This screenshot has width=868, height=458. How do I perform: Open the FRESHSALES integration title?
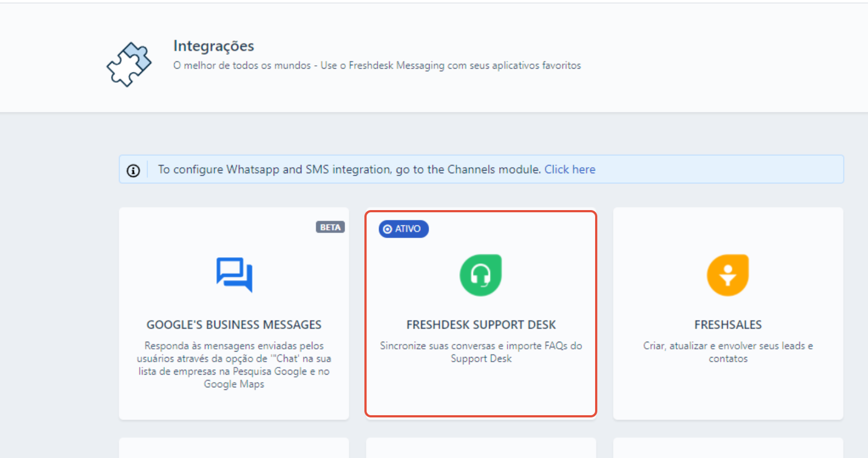pos(728,325)
